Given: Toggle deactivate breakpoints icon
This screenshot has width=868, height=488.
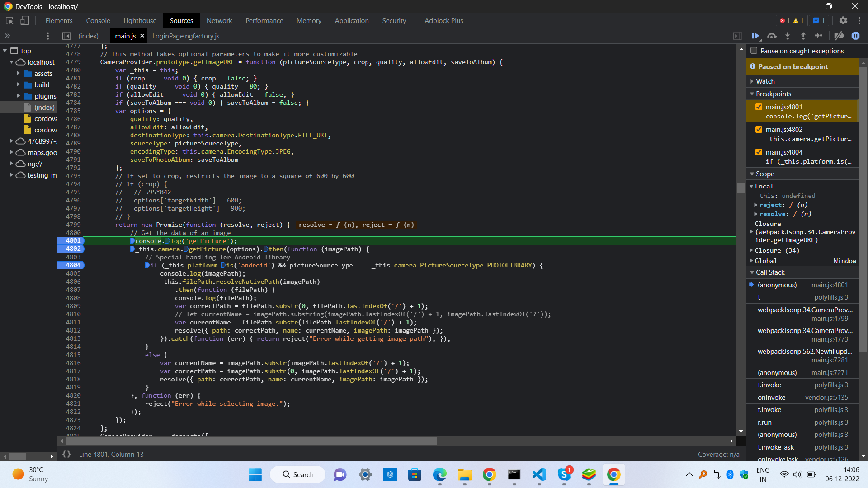Looking at the screenshot, I should pos(839,36).
